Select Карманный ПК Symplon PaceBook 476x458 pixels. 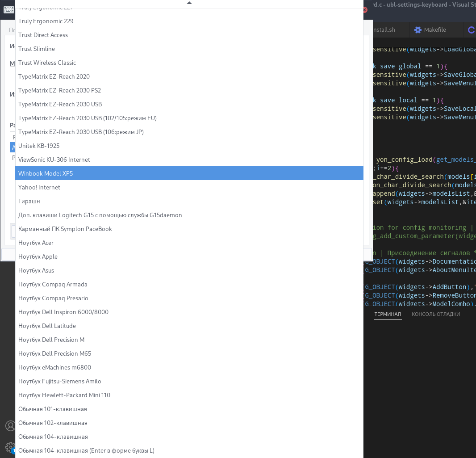189,229
